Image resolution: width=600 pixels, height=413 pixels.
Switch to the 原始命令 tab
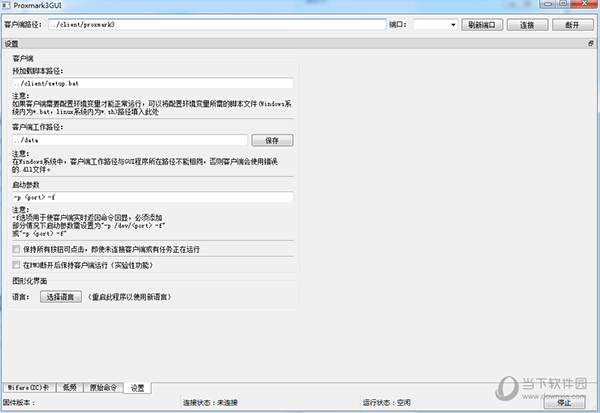(x=103, y=387)
